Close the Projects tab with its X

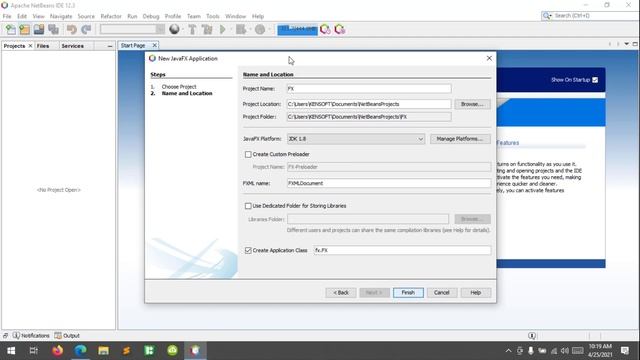[30, 46]
